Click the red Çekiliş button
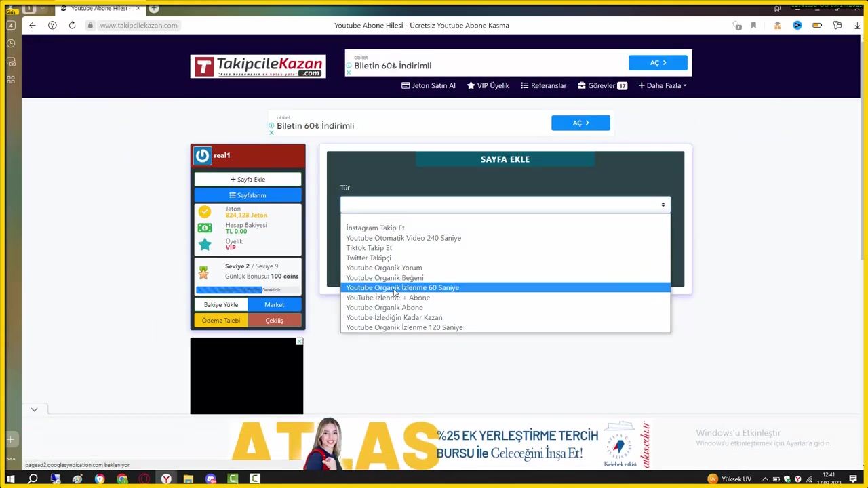Image resolution: width=868 pixels, height=488 pixels. tap(274, 321)
